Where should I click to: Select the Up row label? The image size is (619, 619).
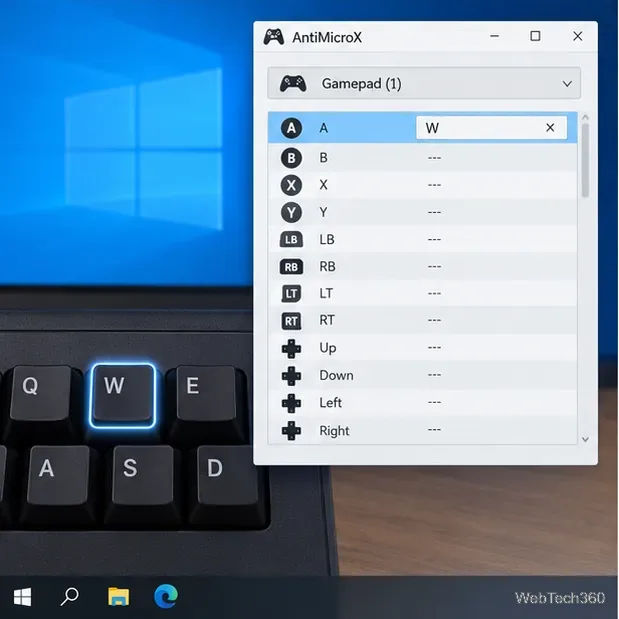pos(328,348)
